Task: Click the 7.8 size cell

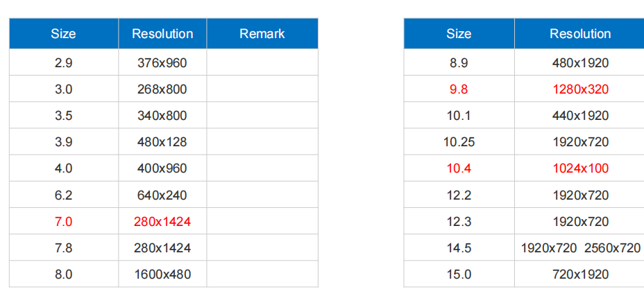Action: [63, 248]
